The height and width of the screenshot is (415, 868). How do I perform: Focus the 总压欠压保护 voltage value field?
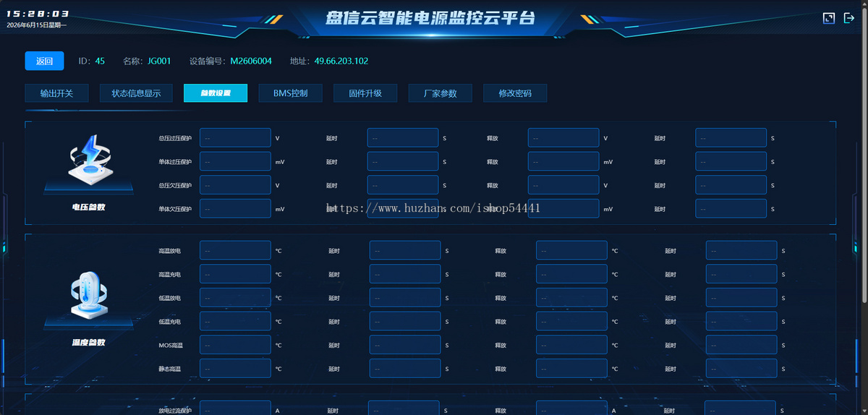(x=235, y=185)
